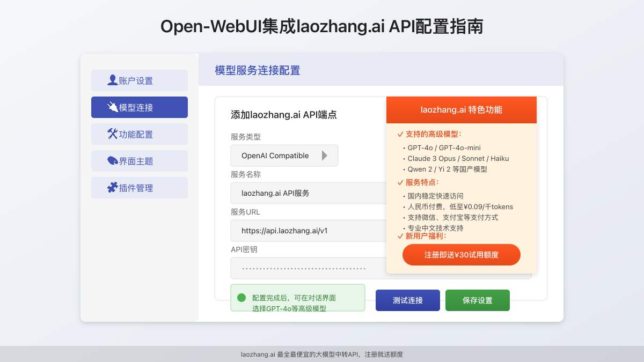644x362 pixels.
Task: Switch to 插件管理 section
Action: (140, 188)
